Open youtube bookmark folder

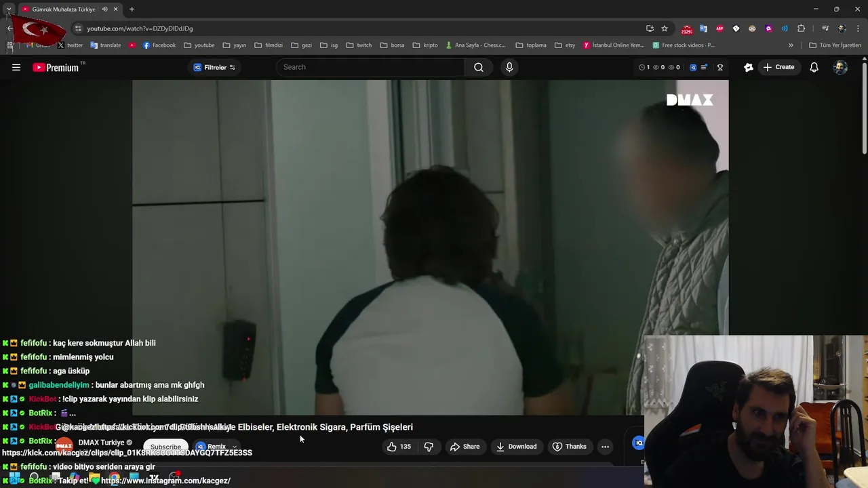click(199, 45)
